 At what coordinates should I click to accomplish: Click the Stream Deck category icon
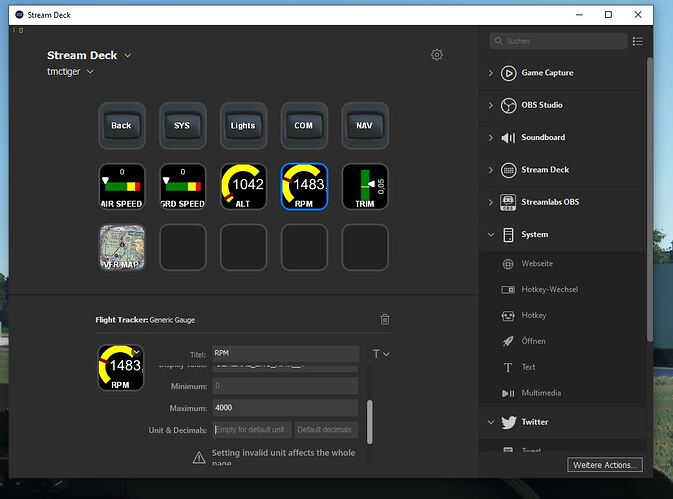(x=508, y=170)
